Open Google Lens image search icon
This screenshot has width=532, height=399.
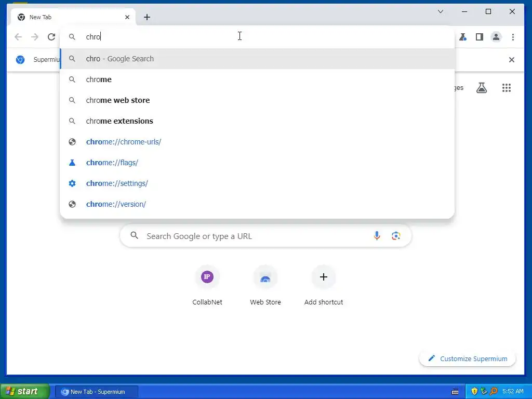click(396, 236)
